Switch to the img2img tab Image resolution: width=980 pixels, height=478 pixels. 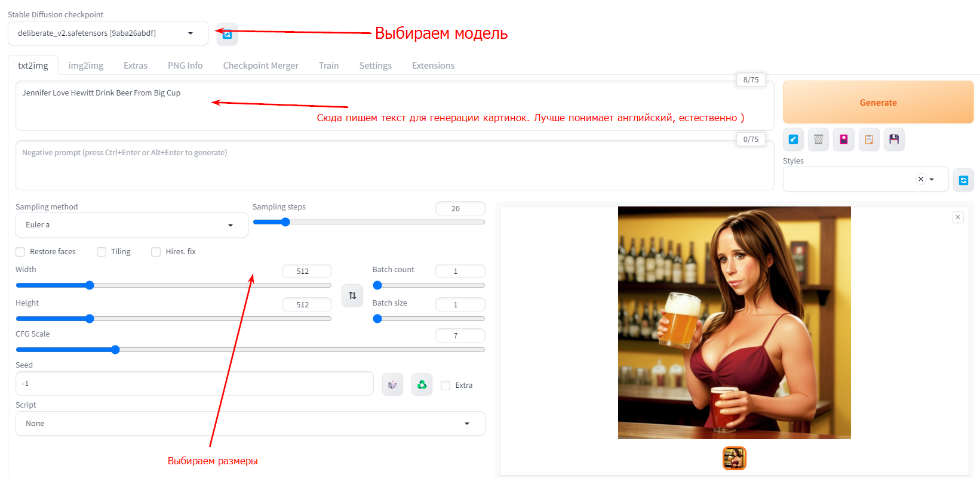85,66
